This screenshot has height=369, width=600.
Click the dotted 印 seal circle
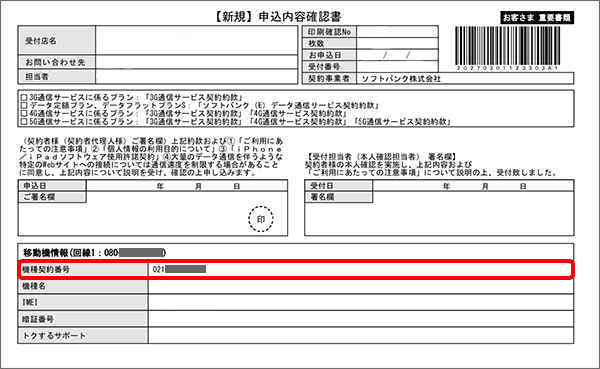[261, 219]
